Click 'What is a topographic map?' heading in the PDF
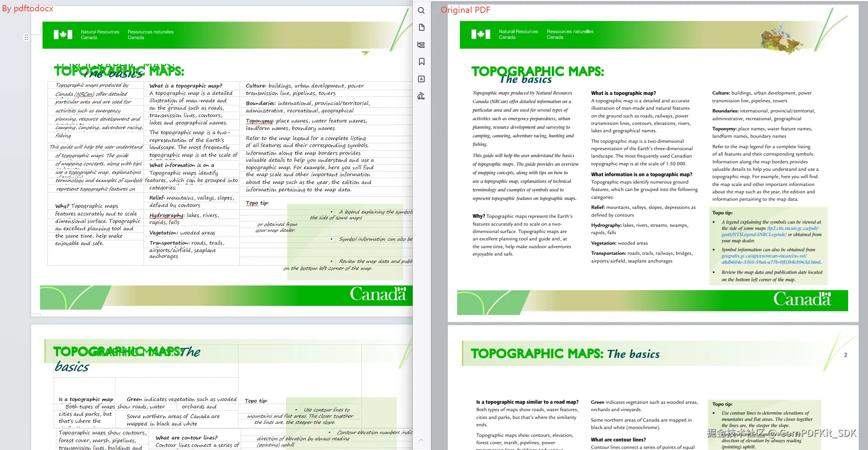Viewport: 868px width, 450px height. pos(623,93)
